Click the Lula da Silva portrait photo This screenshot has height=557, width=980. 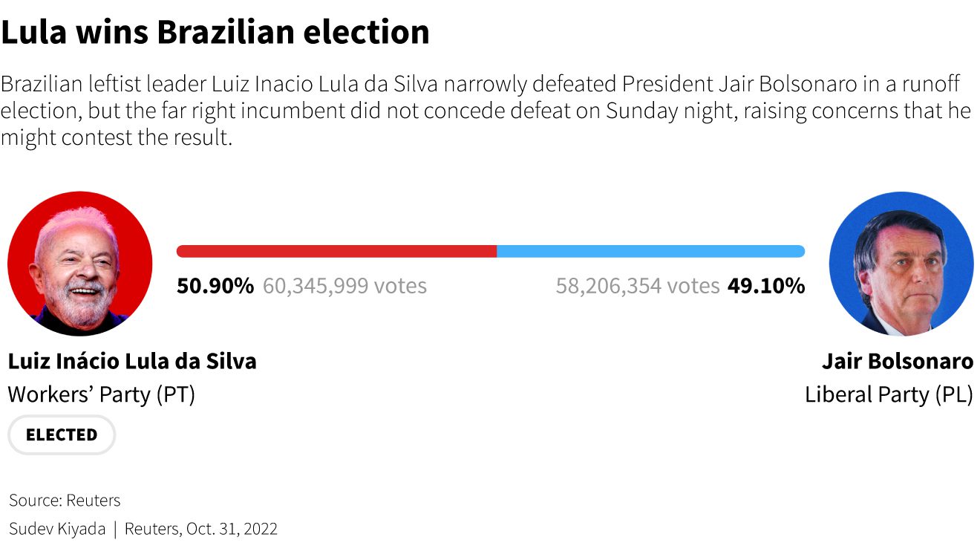point(80,264)
